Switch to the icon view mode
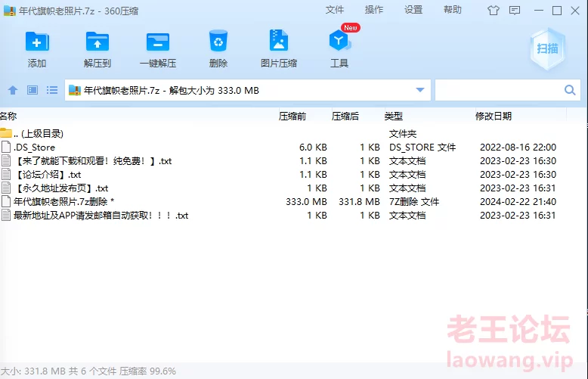Image resolution: width=588 pixels, height=379 pixels. [x=32, y=90]
